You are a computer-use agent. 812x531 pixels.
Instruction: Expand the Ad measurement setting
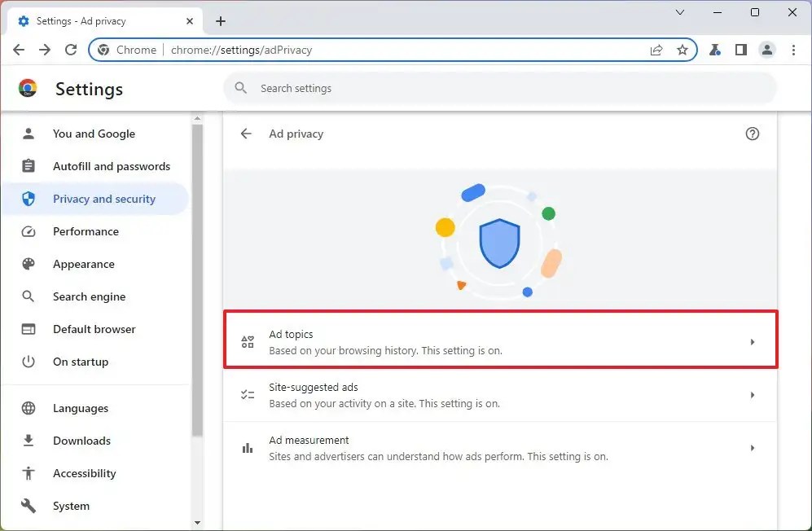(500, 447)
